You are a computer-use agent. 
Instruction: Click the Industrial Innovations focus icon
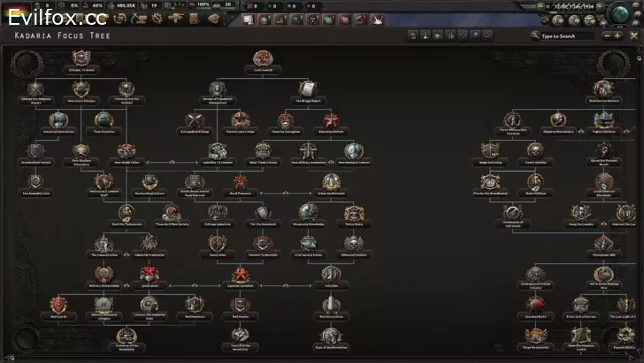(58, 120)
